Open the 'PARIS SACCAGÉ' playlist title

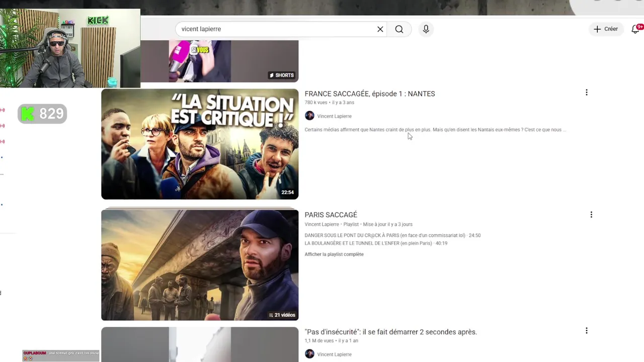point(331,215)
